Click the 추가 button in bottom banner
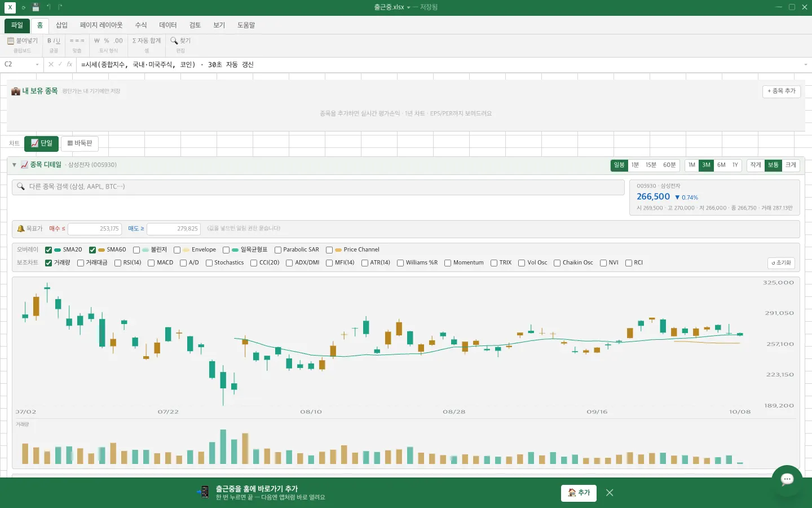 point(579,493)
